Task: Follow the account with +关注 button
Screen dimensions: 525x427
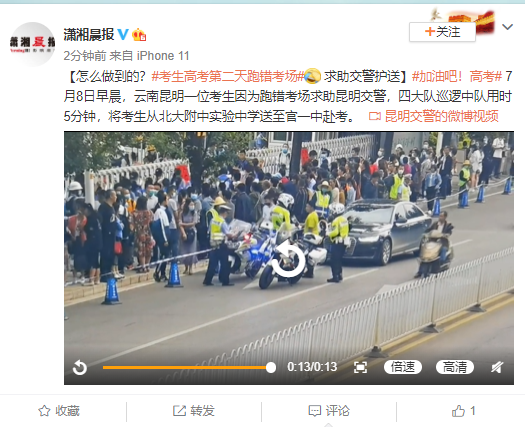Action: pos(442,32)
